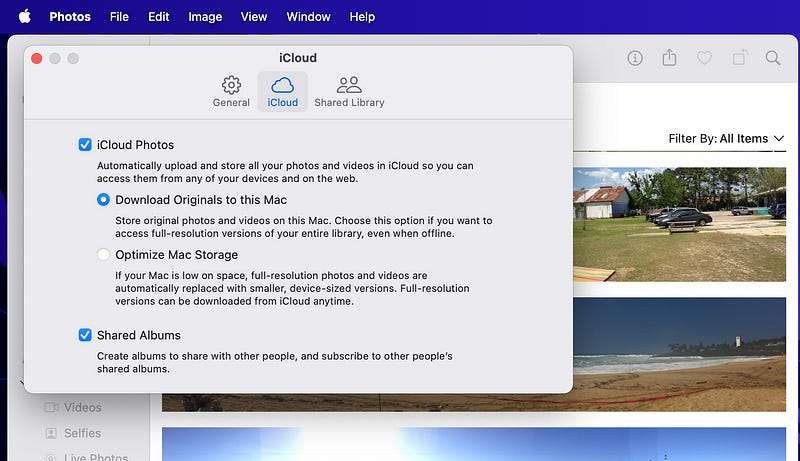Open the beach panorama photo
The image size is (800, 461).
click(680, 354)
